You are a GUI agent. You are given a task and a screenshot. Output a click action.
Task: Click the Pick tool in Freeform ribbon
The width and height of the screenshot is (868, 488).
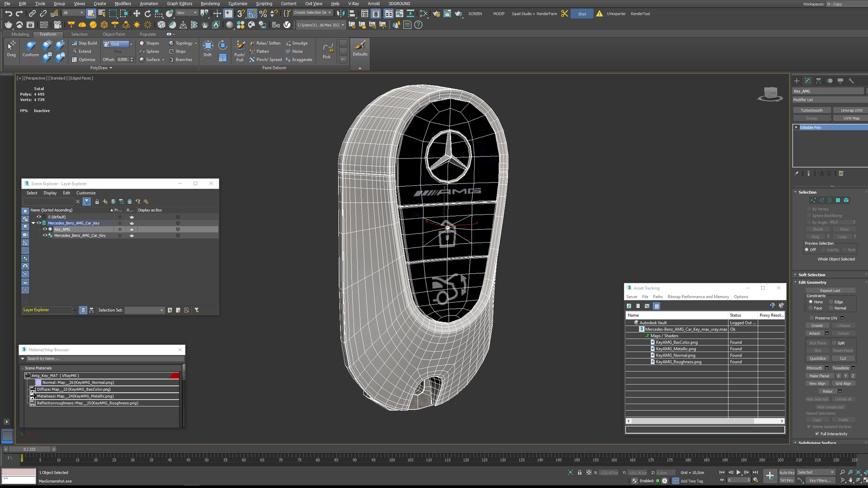click(327, 50)
